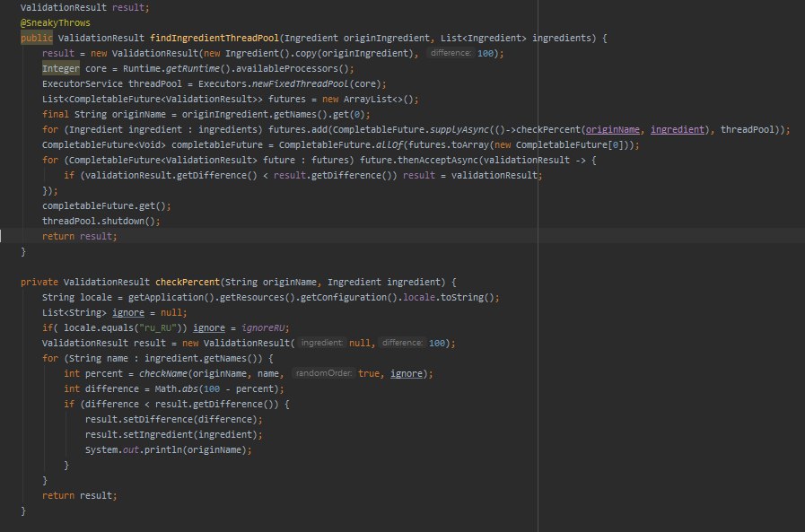Click the ingredient: parameter hint

pos(322,343)
